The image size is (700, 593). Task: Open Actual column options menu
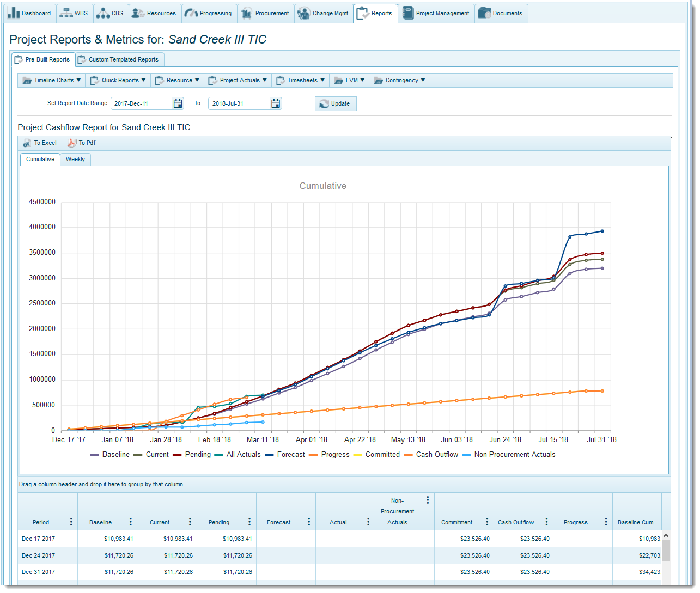coord(368,522)
